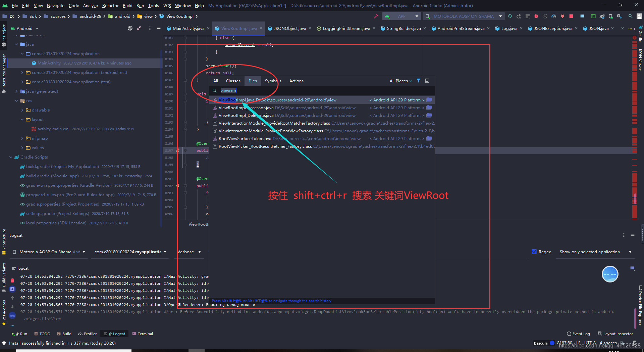This screenshot has width=644, height=352.
Task: Close the ViewRootImpl.java editor tab
Action: (261, 29)
